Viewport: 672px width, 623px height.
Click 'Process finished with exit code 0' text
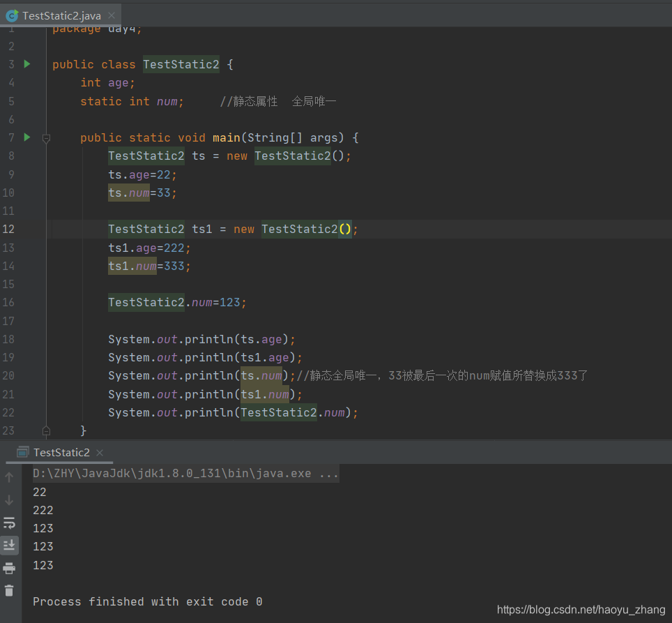point(147,601)
